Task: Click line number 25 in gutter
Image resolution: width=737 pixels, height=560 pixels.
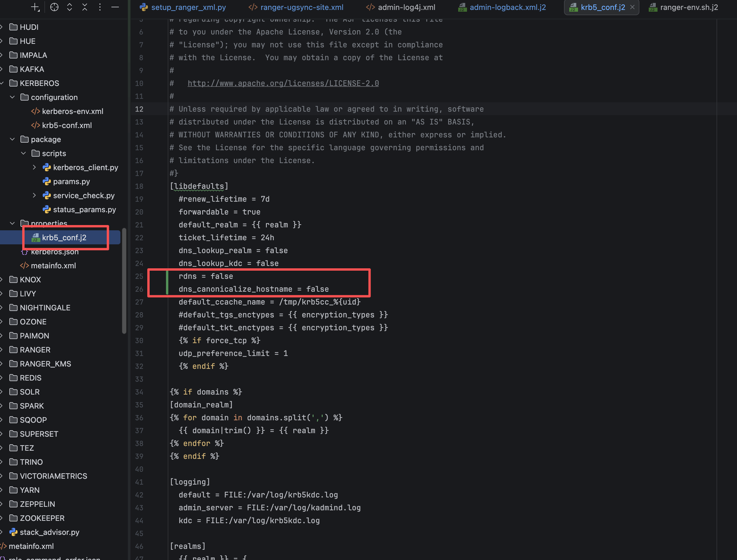Action: (139, 276)
